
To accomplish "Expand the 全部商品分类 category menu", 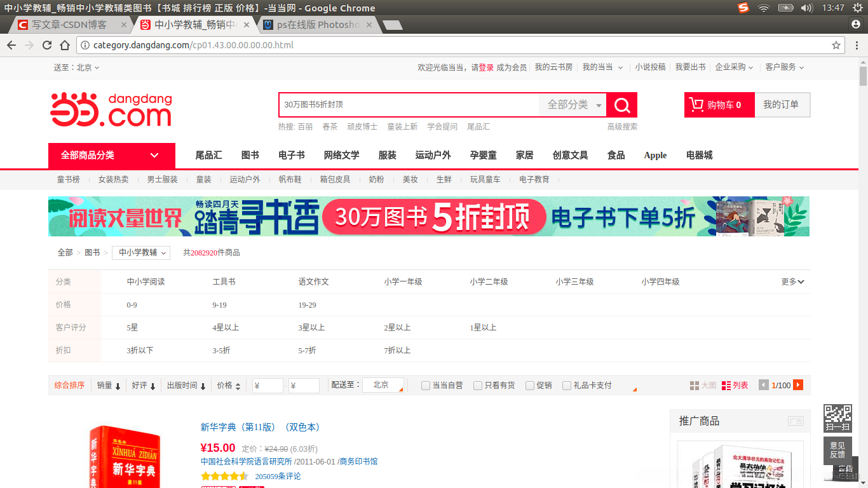I will pos(112,156).
